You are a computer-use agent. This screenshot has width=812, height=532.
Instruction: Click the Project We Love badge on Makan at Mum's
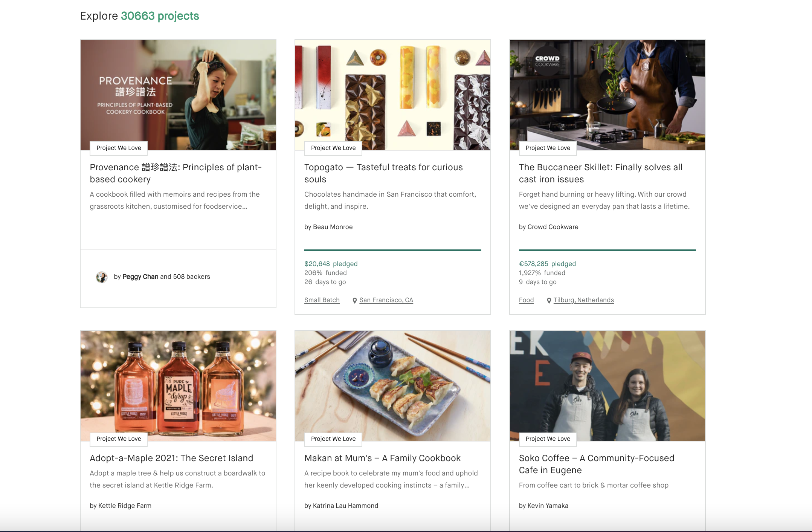[x=333, y=439]
